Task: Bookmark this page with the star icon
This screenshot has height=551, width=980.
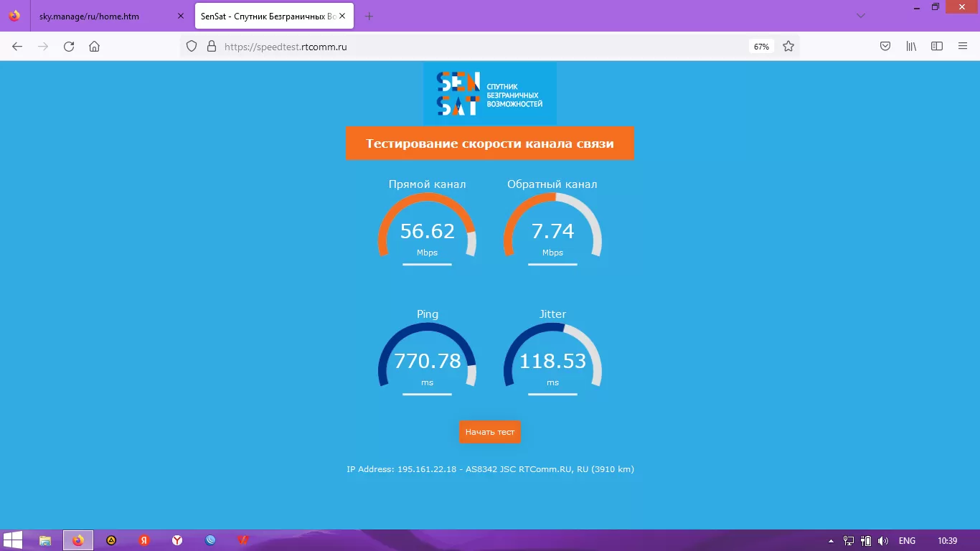Action: pos(788,46)
